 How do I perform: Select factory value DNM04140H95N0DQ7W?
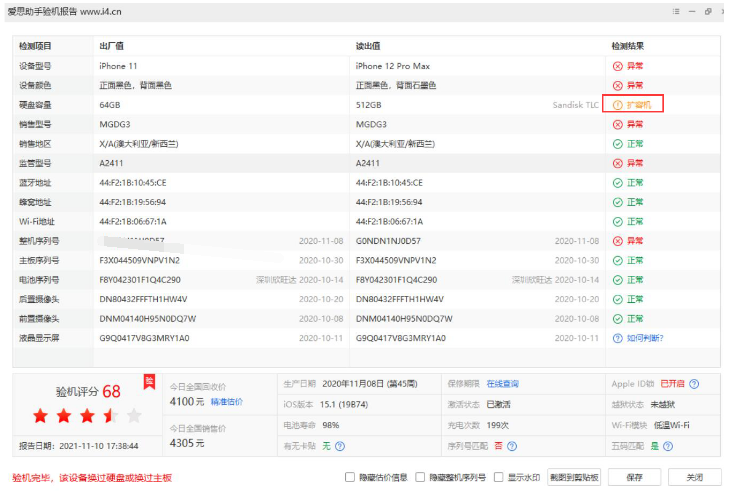coord(147,319)
